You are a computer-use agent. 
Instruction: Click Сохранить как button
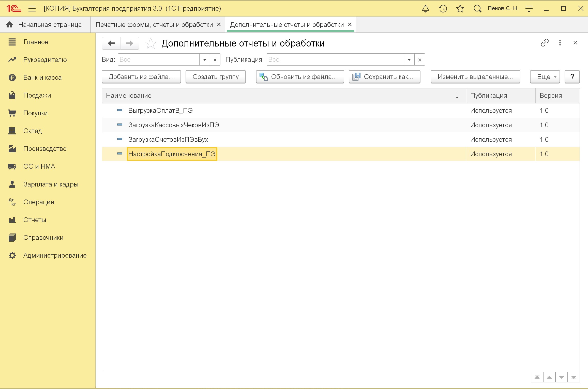(x=385, y=77)
